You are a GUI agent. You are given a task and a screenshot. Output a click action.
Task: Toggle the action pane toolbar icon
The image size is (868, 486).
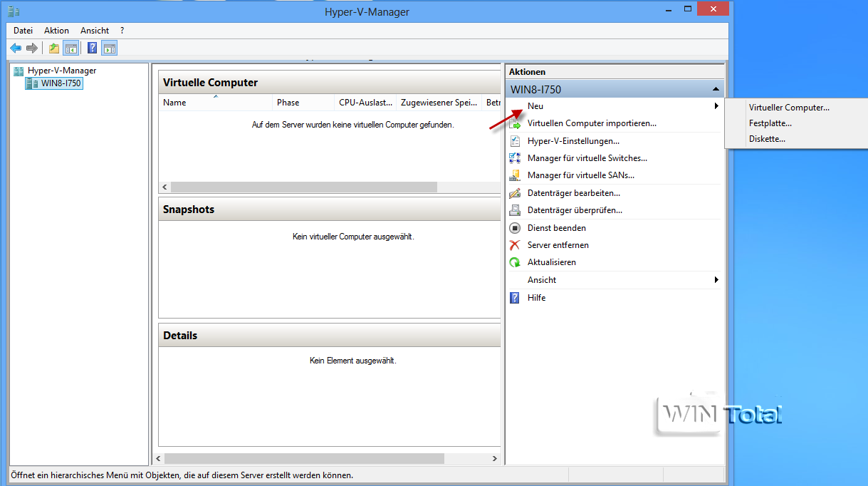click(109, 48)
